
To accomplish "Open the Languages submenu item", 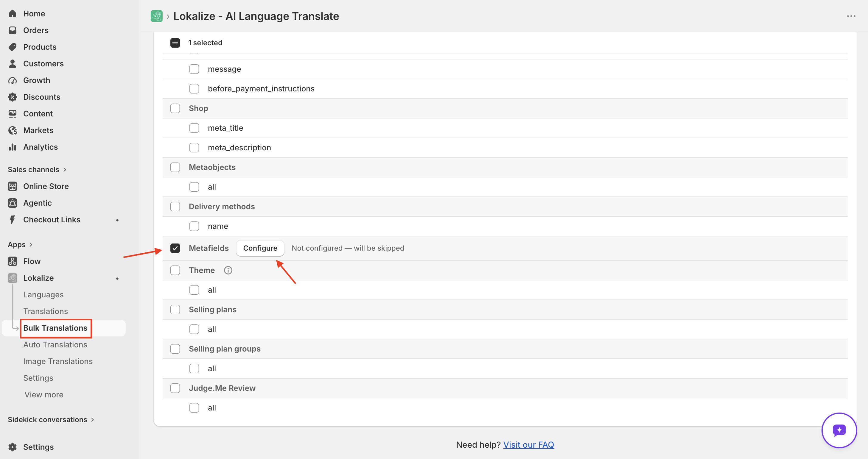I will pyautogui.click(x=43, y=295).
